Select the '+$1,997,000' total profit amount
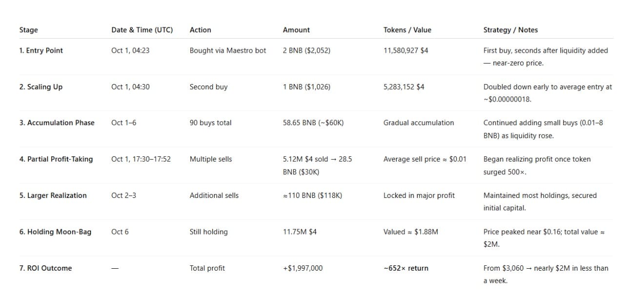 pyautogui.click(x=302, y=268)
